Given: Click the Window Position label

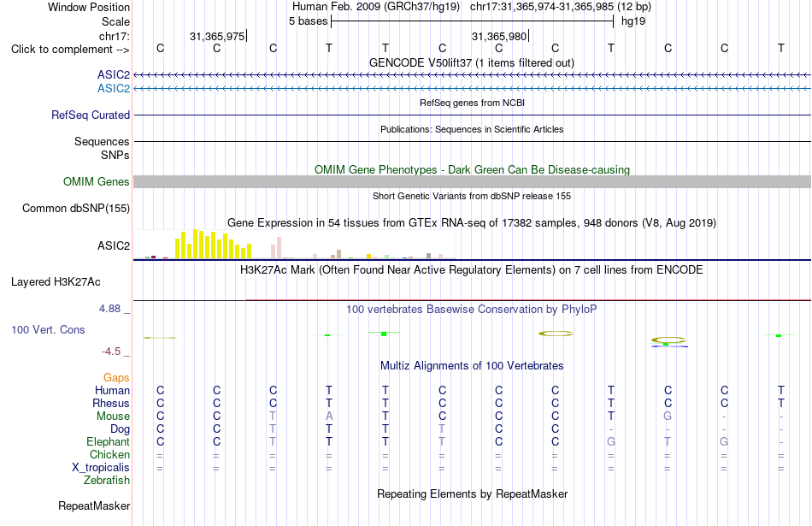Looking at the screenshot, I should (89, 7).
